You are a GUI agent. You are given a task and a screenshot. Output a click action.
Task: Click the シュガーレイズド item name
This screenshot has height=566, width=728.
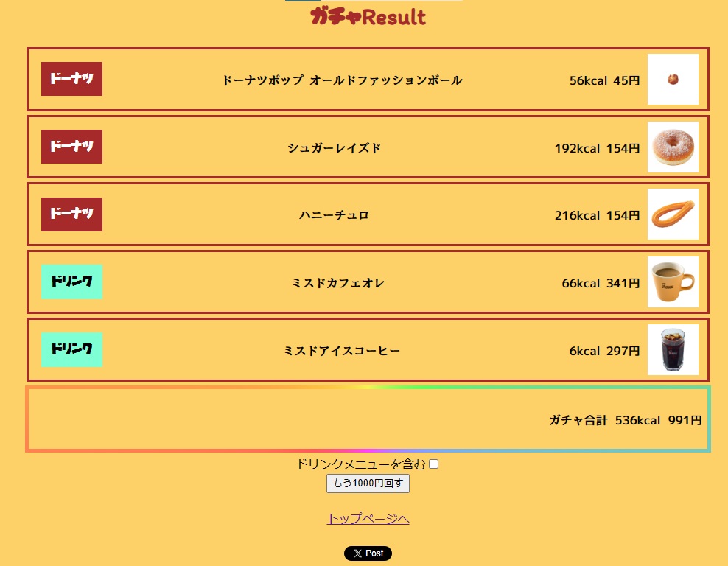pos(335,148)
